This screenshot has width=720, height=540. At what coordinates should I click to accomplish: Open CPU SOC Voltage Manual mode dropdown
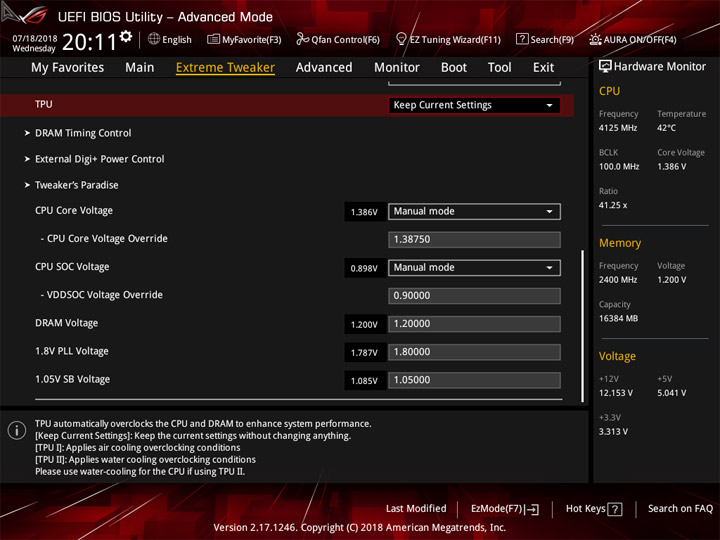(x=474, y=268)
